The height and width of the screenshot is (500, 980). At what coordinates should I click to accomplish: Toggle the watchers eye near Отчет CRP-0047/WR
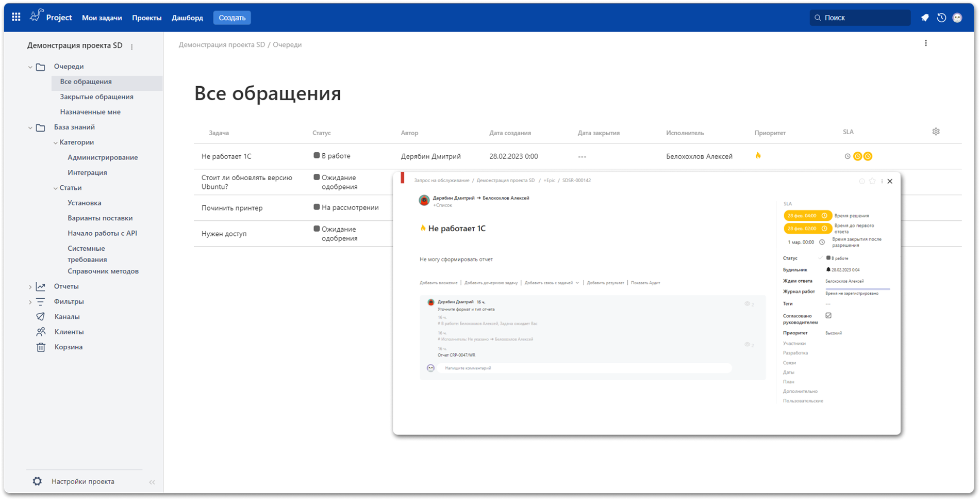click(746, 344)
